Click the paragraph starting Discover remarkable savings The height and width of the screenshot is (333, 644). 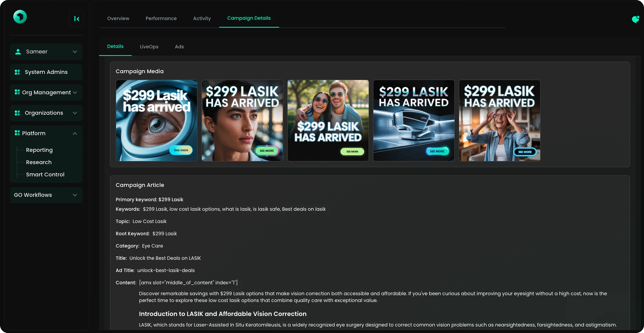(373, 297)
